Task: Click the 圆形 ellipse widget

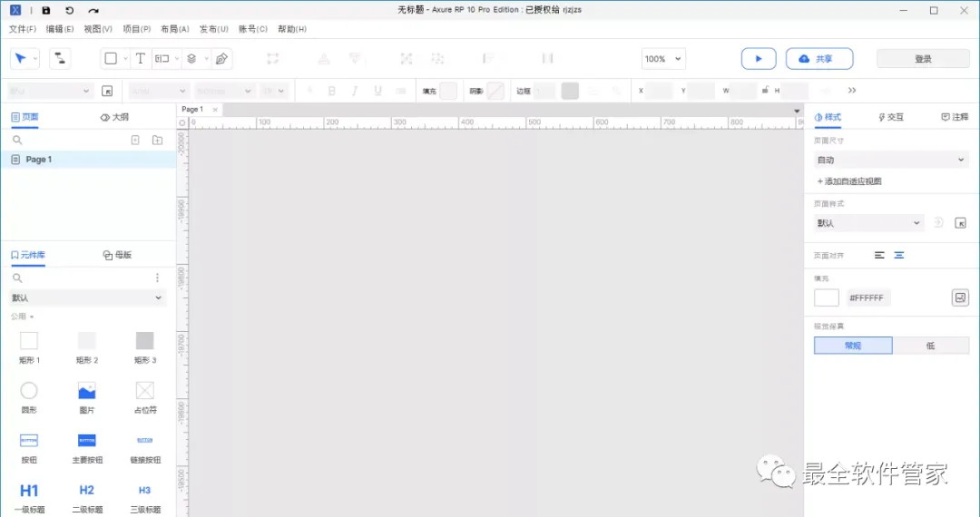Action: pyautogui.click(x=29, y=398)
